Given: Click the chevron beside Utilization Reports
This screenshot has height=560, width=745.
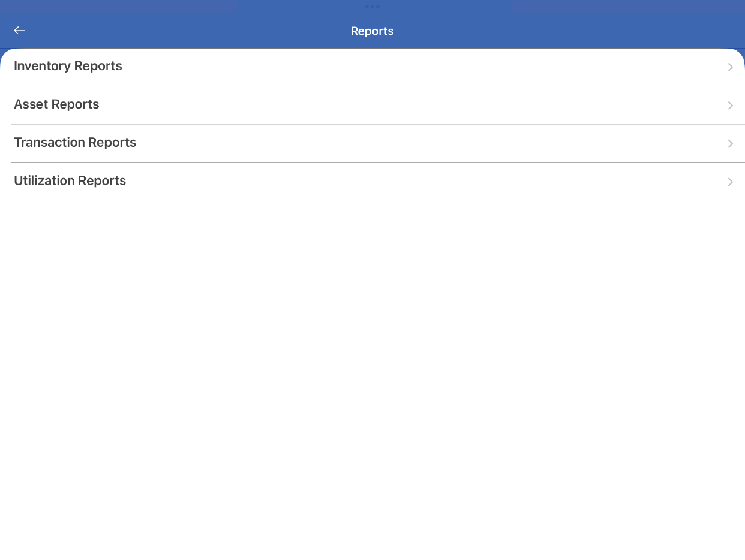Looking at the screenshot, I should coord(730,182).
